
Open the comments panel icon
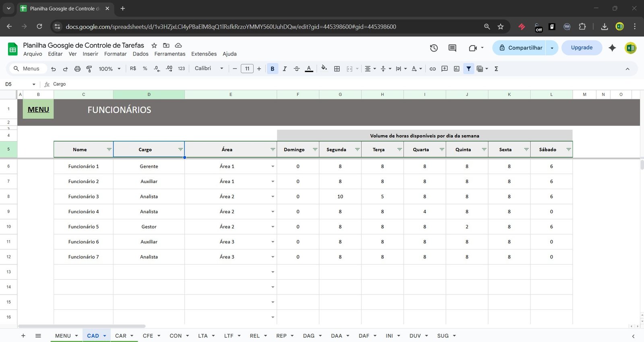[x=452, y=48]
